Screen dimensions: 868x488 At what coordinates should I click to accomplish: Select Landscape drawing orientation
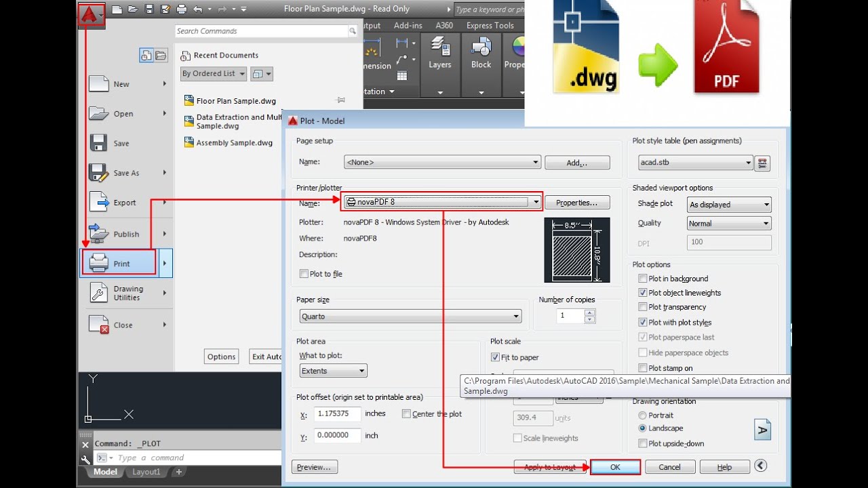pyautogui.click(x=643, y=428)
